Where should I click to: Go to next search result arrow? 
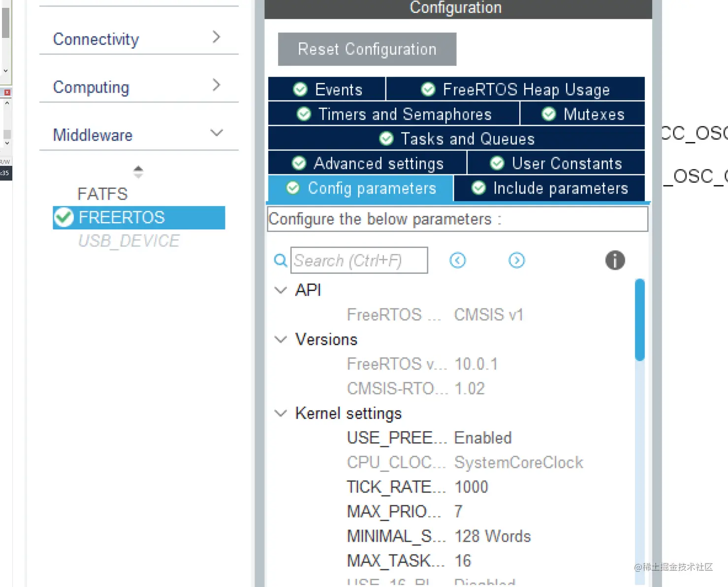(516, 260)
